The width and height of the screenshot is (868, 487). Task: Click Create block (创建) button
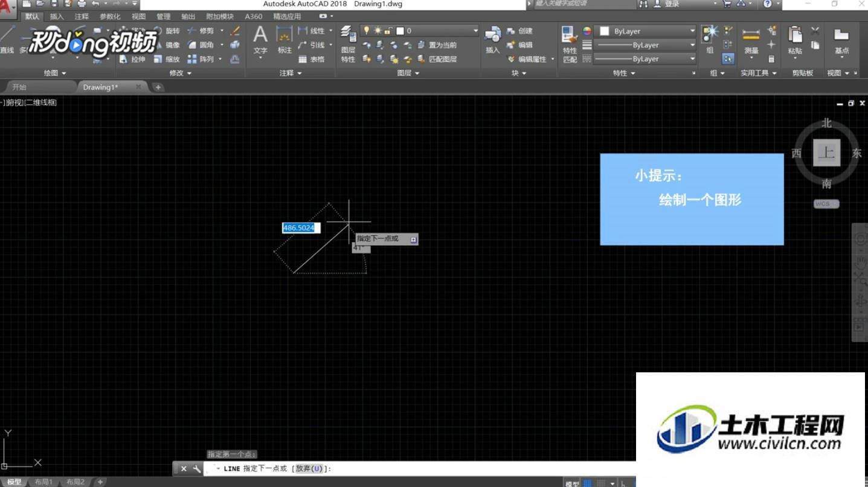520,31
